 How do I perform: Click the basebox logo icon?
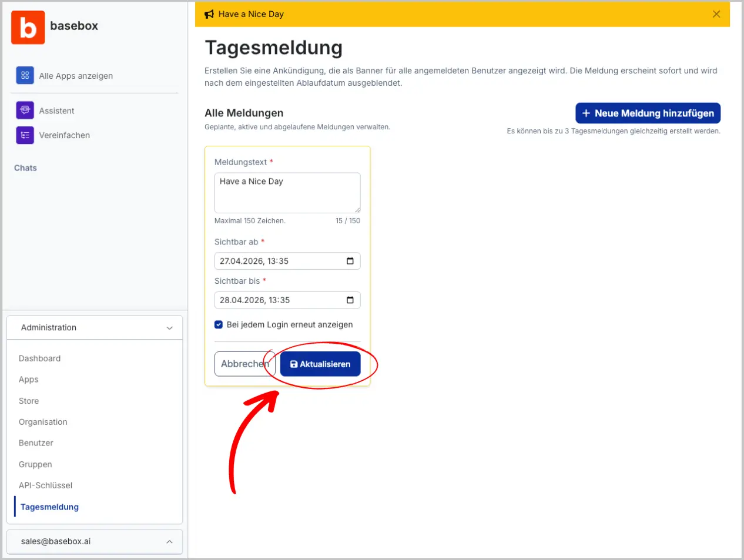(x=28, y=28)
